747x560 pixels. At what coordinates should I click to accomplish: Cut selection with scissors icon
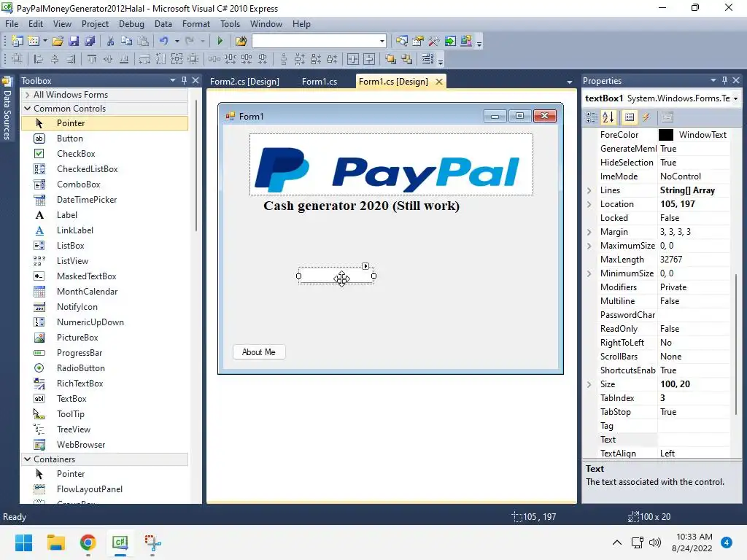pos(111,41)
